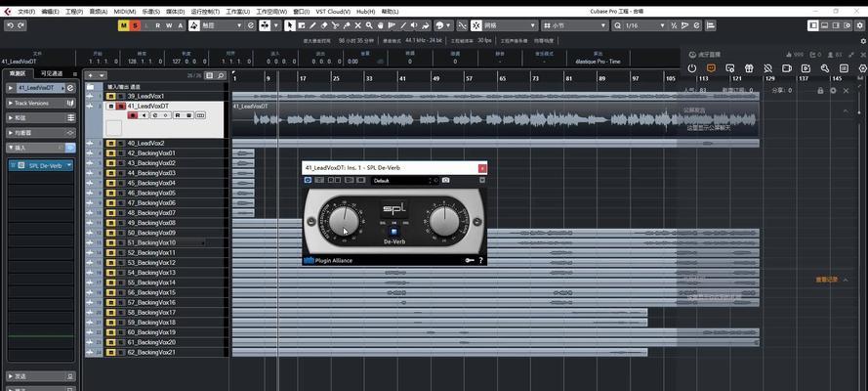Toggle global Mute M button
This screenshot has width=868, height=391.
pos(123,25)
